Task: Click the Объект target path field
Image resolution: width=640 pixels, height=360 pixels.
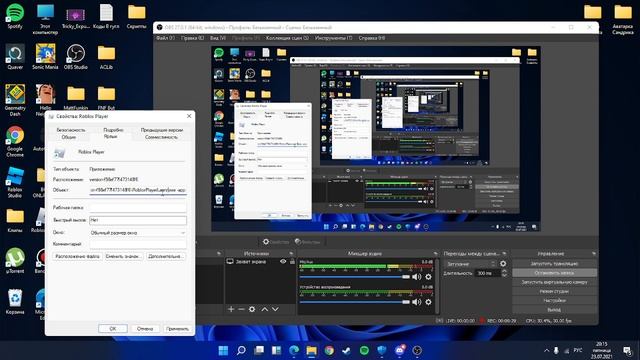Action: (138, 190)
